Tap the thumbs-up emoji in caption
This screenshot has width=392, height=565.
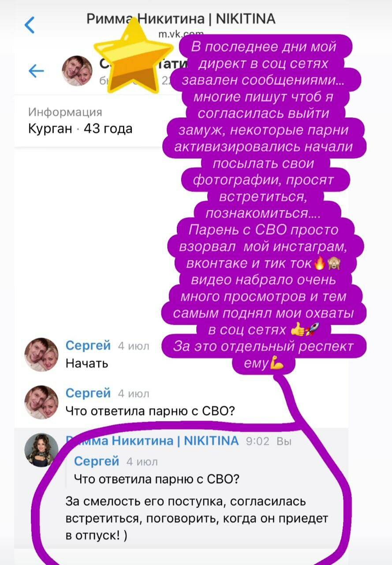(298, 329)
